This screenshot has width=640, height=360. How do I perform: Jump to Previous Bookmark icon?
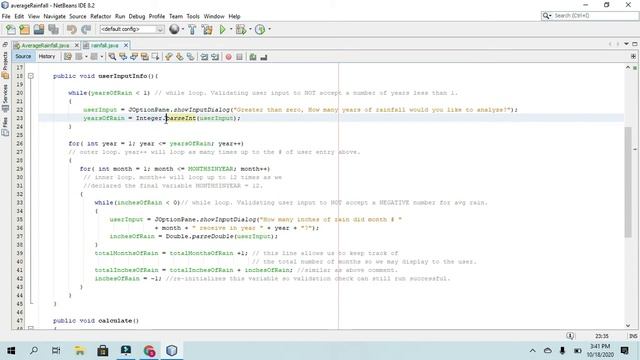[169, 57]
